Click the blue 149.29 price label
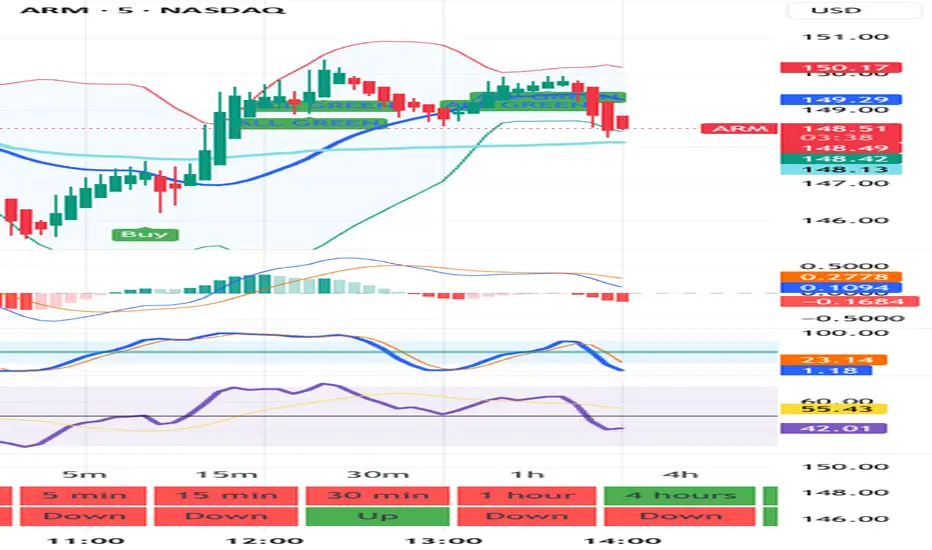 pyautogui.click(x=841, y=100)
